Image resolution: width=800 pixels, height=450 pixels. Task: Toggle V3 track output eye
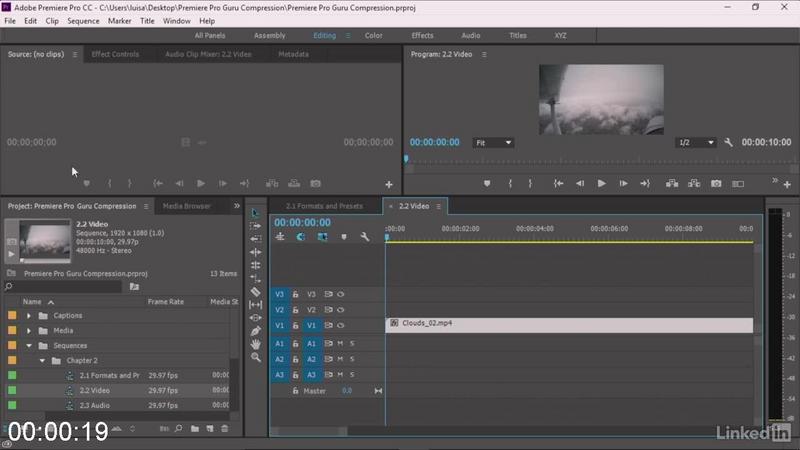pyautogui.click(x=340, y=294)
